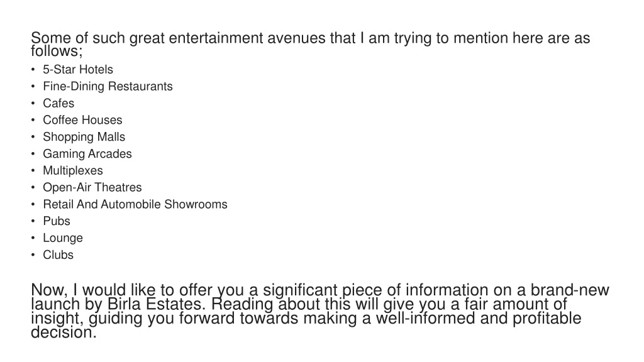Click 'brand-new' in the closing paragraph
Screen dimensions: 644x362
tap(570, 290)
